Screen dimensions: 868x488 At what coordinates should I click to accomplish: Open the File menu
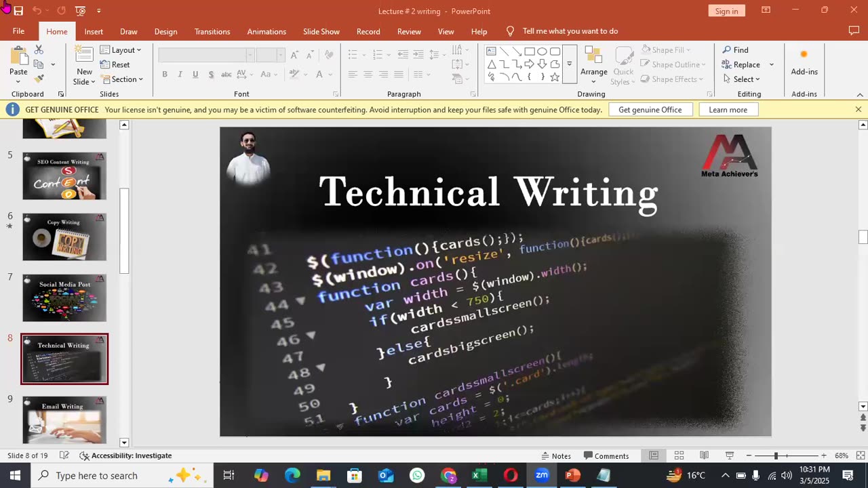tap(18, 31)
